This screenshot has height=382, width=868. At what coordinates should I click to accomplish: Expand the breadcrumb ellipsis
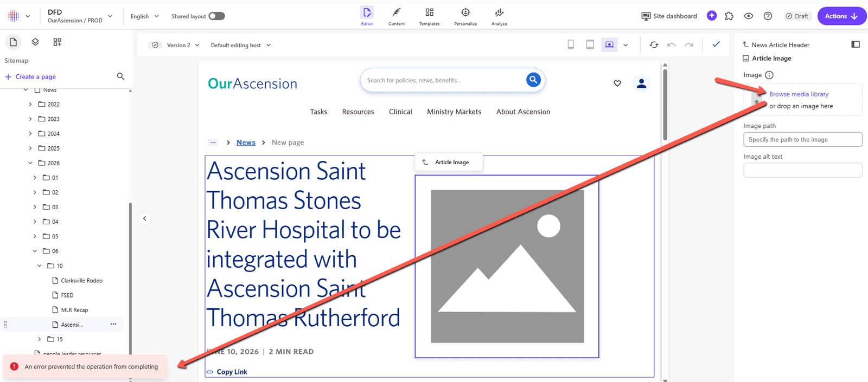[213, 143]
